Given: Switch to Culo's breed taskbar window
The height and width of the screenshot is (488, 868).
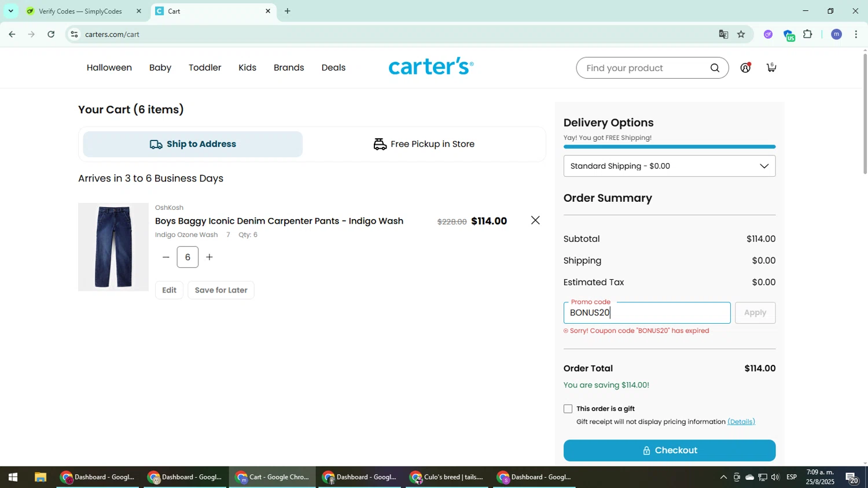Looking at the screenshot, I should (447, 478).
